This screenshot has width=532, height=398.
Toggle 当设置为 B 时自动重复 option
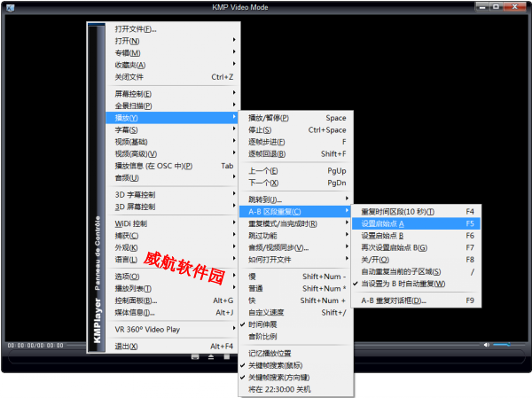click(x=403, y=284)
